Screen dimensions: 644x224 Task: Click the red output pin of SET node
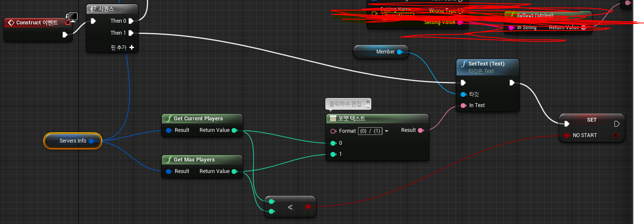coord(616,136)
